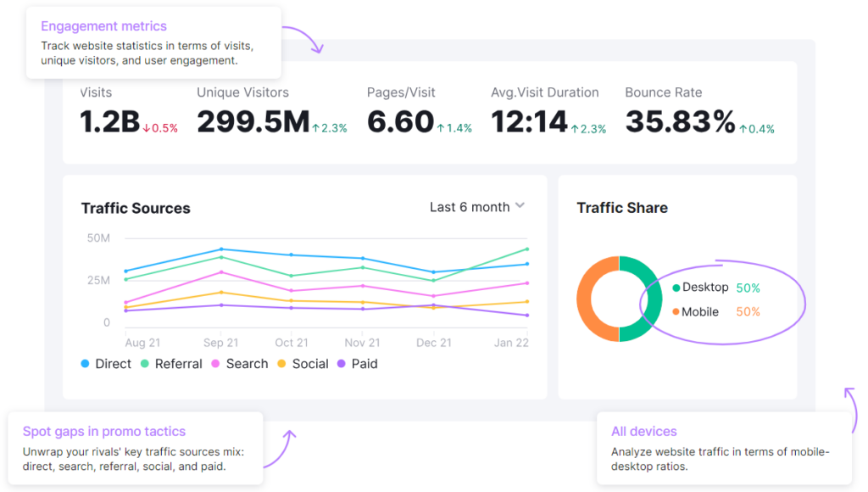Click the Paid legend purple dot
This screenshot has height=492, width=868.
point(342,364)
